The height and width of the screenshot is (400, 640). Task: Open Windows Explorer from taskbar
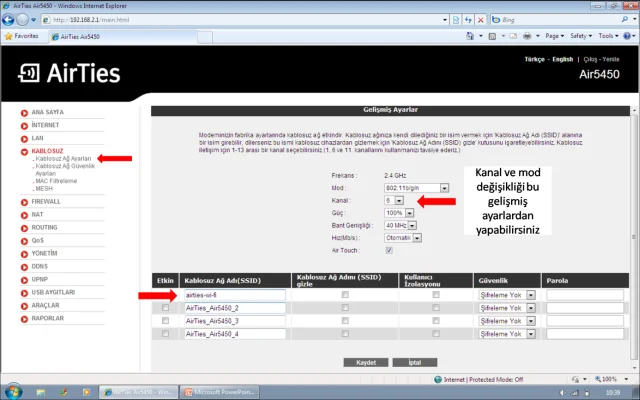pos(40,392)
